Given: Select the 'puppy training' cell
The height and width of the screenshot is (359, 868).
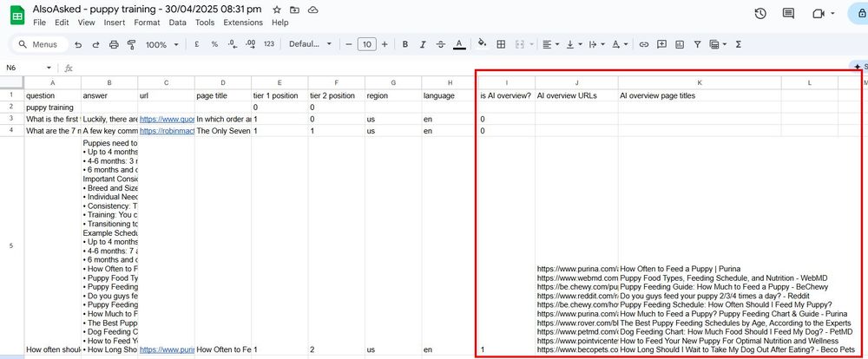Looking at the screenshot, I should tap(53, 107).
